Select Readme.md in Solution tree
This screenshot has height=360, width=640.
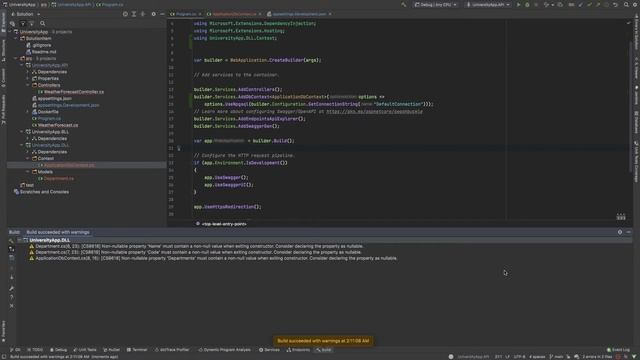41,52
